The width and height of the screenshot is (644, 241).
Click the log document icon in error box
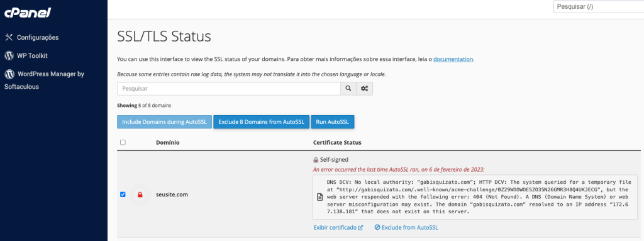click(319, 198)
